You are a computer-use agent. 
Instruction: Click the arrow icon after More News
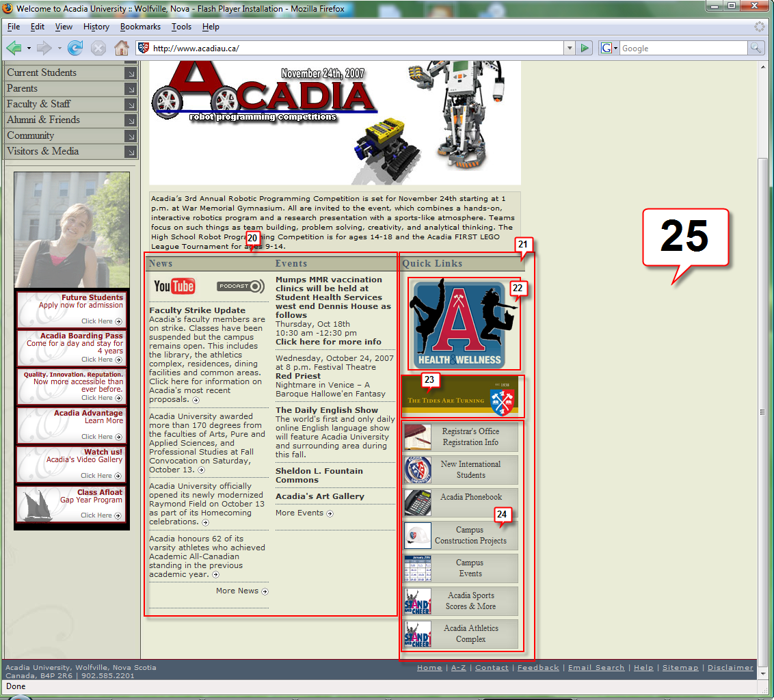click(265, 591)
